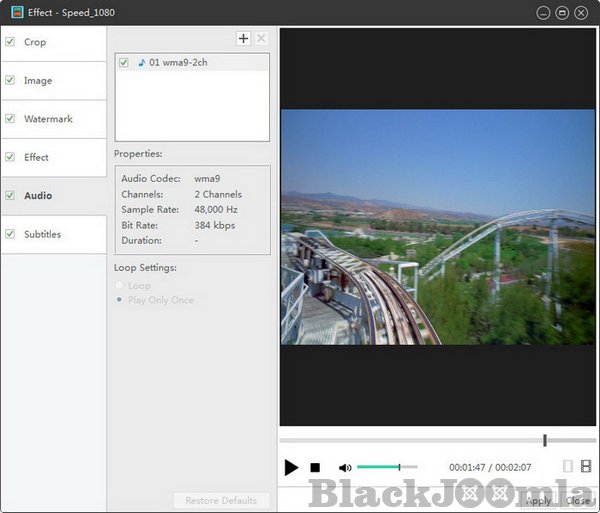The width and height of the screenshot is (600, 513).
Task: Click the app icon in the title bar
Action: [17, 13]
